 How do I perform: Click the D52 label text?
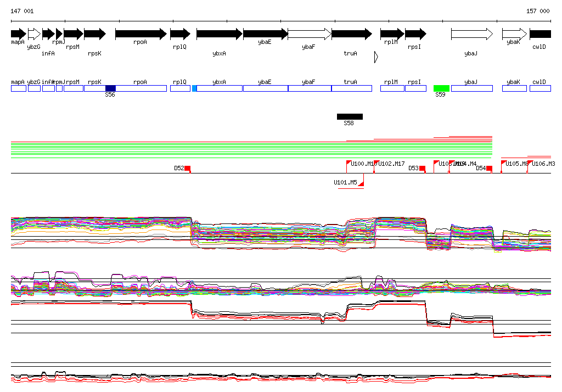(x=179, y=168)
